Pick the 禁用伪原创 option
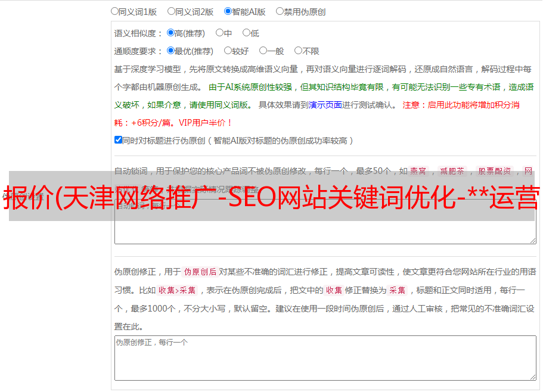The width and height of the screenshot is (543, 392). tap(280, 11)
